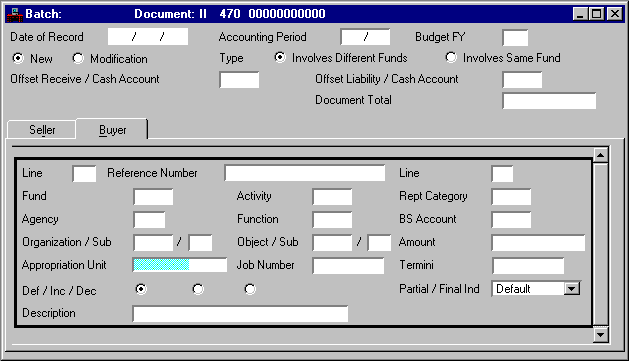Close the Batch document window
The width and height of the screenshot is (629, 361).
tap(614, 14)
